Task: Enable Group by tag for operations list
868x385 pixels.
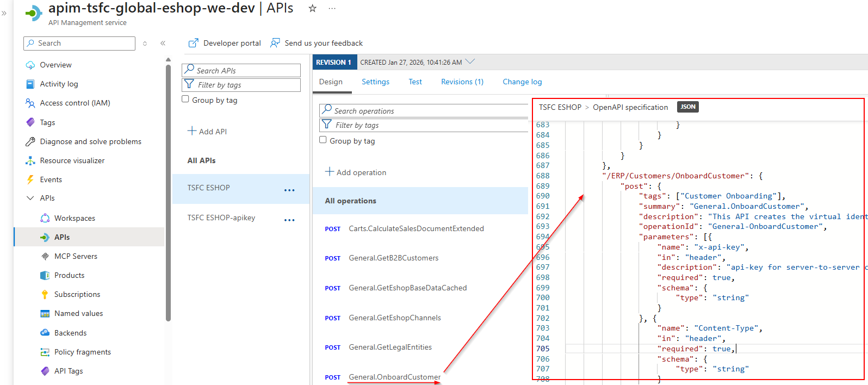Action: pos(323,140)
